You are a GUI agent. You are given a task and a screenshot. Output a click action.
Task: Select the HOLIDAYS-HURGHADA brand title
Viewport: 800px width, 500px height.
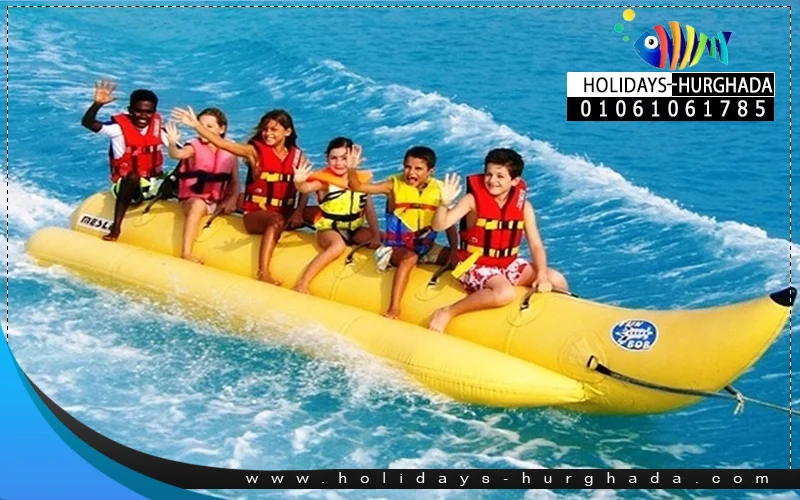(670, 85)
